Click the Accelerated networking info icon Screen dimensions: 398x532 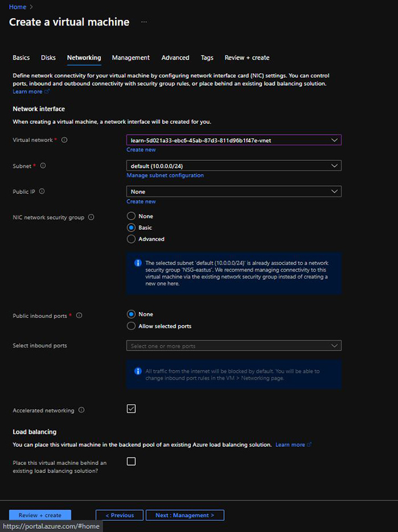tap(82, 411)
